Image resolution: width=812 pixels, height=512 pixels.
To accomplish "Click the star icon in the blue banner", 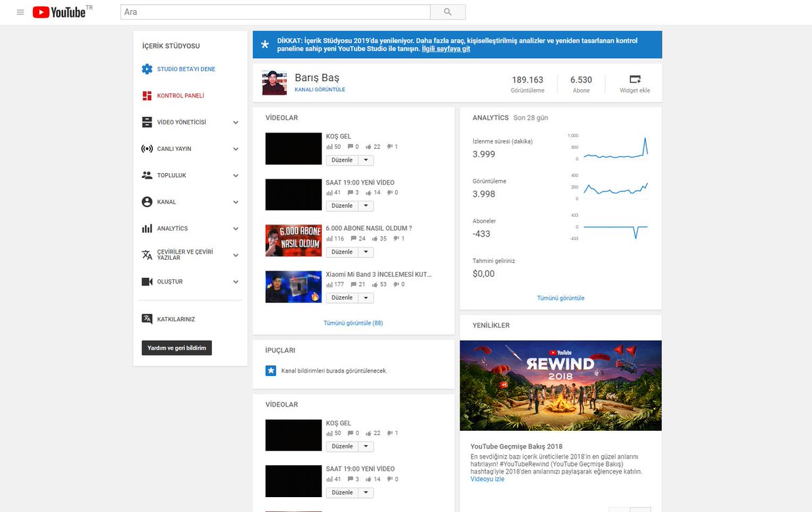I will tap(265, 44).
